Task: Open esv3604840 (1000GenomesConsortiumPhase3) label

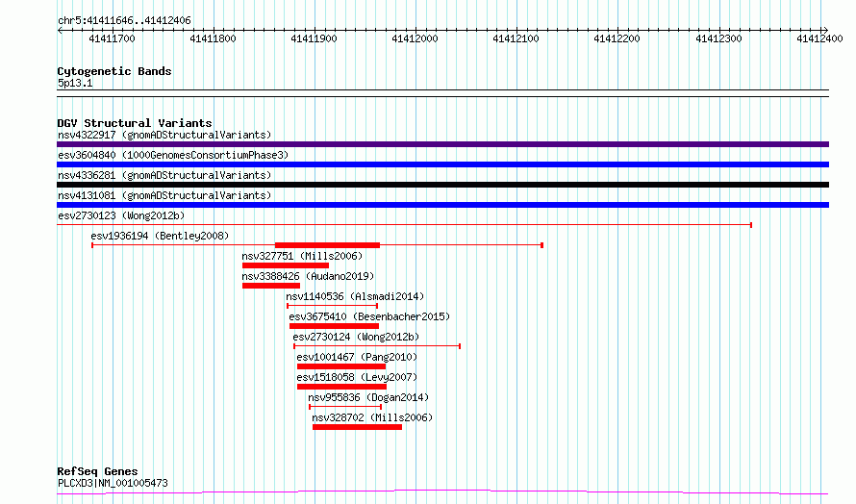Action: [x=173, y=155]
